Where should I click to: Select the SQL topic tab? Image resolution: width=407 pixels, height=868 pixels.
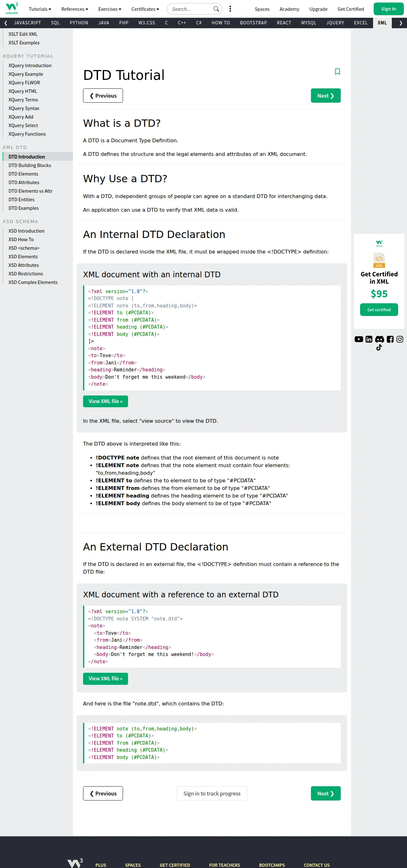click(x=55, y=23)
